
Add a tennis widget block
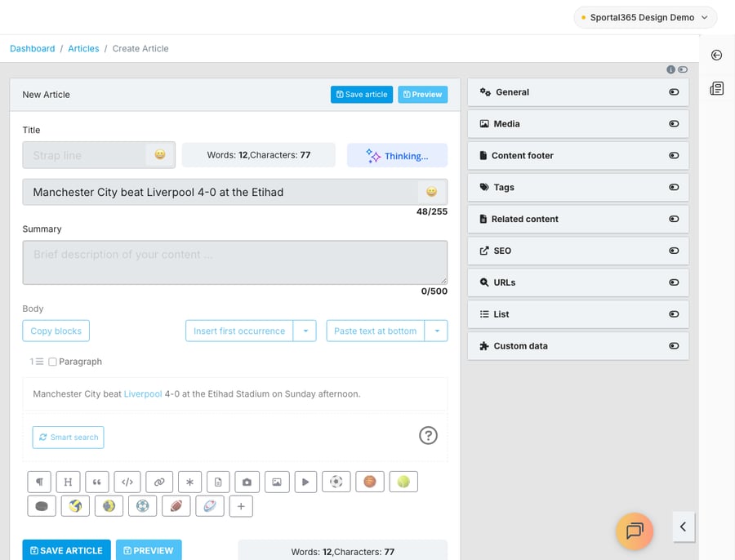[403, 482]
